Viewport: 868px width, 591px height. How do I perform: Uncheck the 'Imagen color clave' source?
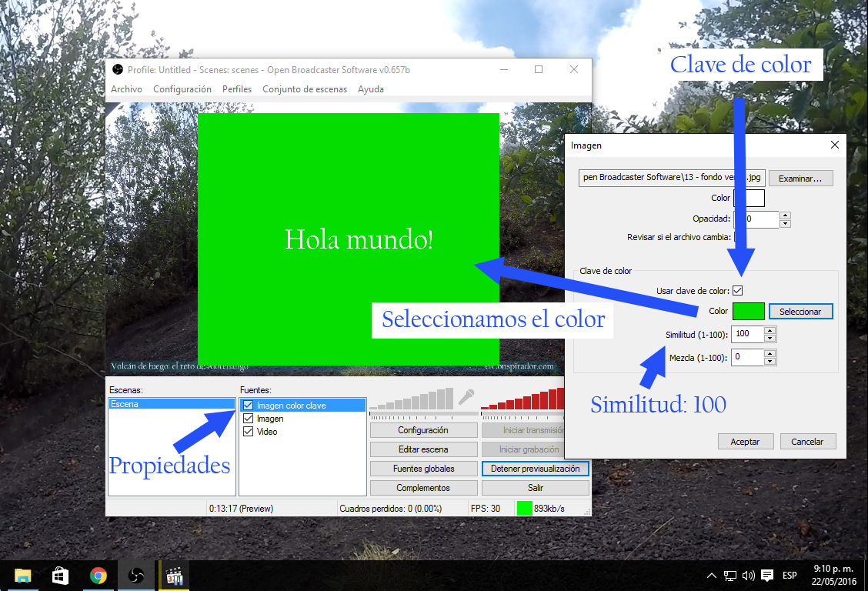pyautogui.click(x=248, y=406)
